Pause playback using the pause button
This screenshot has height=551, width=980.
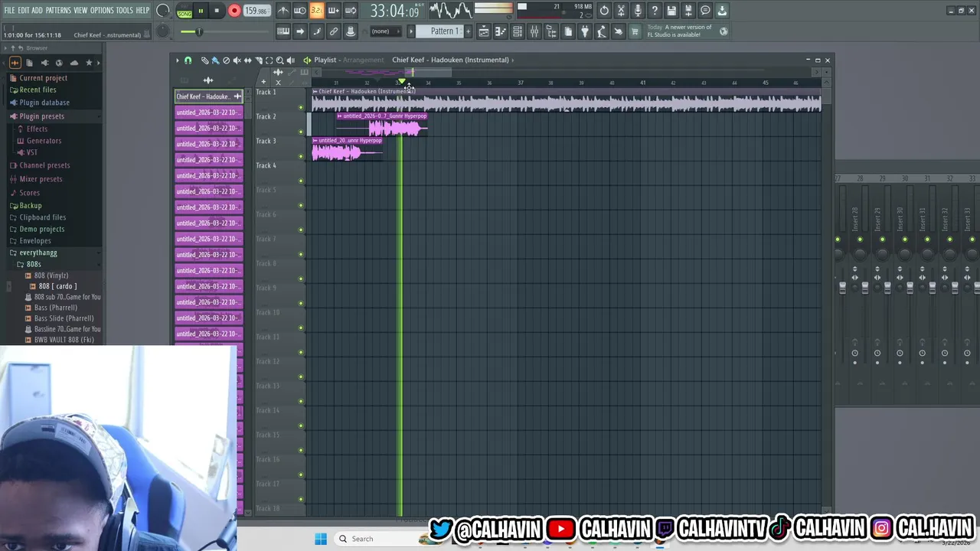click(x=201, y=11)
